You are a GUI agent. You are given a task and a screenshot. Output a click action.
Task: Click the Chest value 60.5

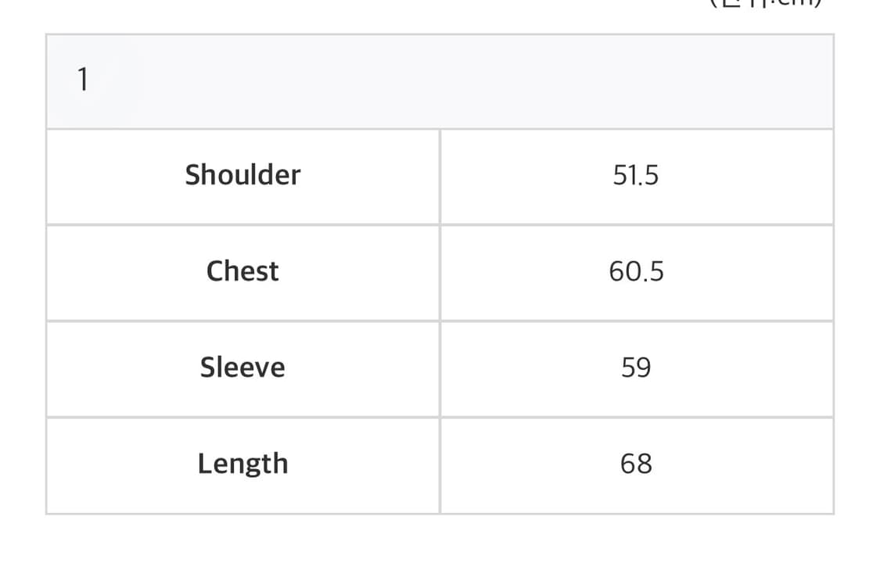coord(635,271)
